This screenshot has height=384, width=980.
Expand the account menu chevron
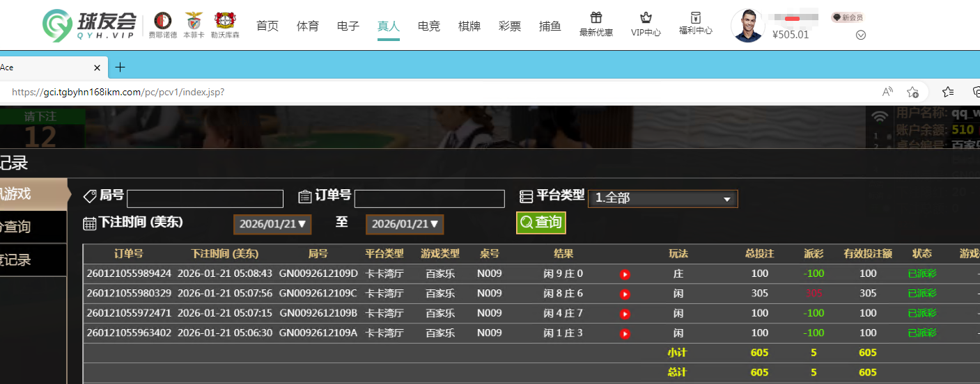860,35
